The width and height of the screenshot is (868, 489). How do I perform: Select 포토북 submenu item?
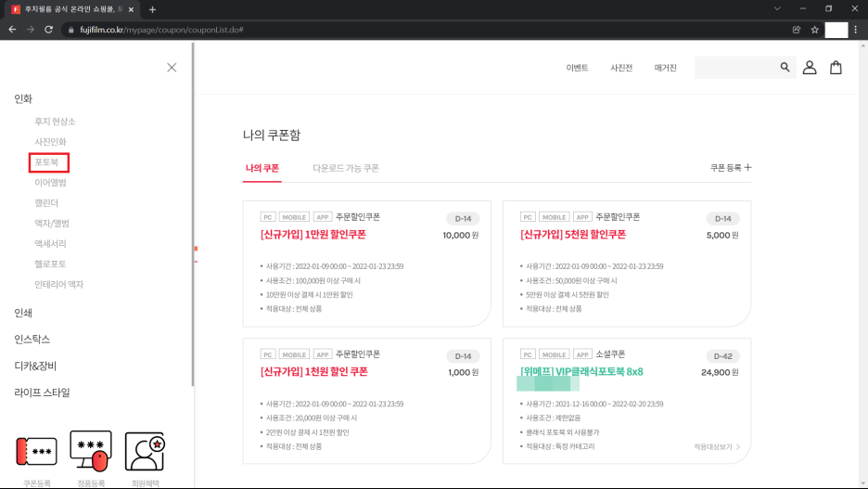(46, 162)
